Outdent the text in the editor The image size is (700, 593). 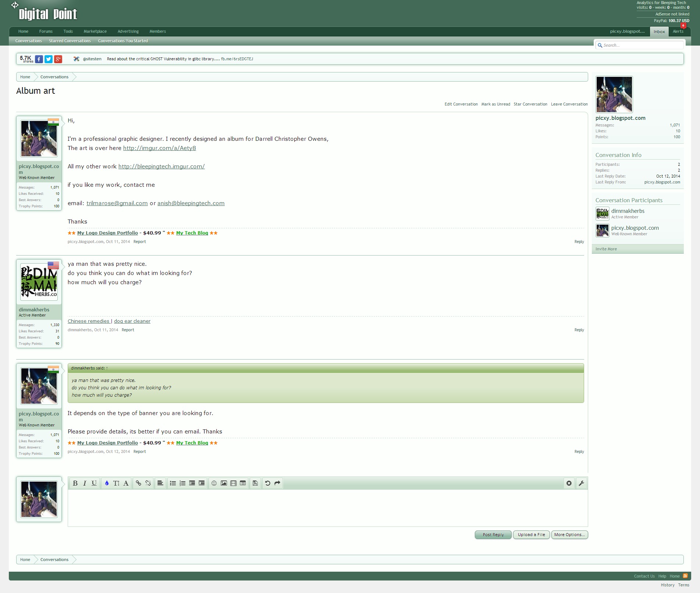click(192, 483)
